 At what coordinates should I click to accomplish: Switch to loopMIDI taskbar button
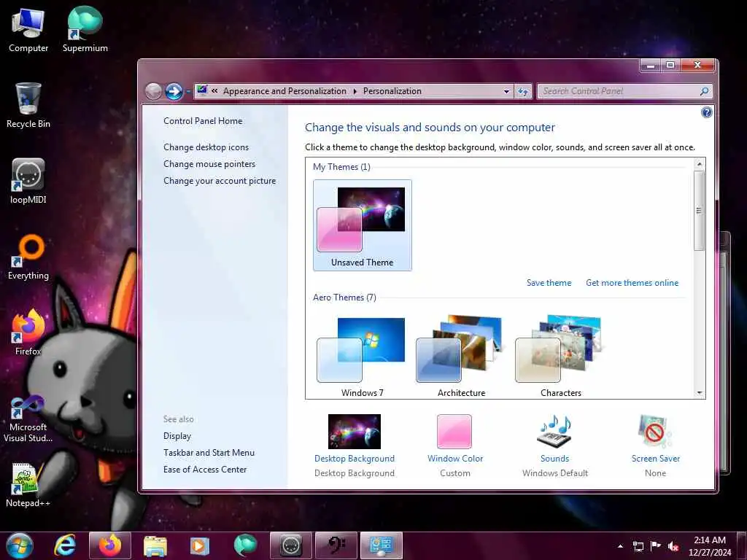[290, 545]
